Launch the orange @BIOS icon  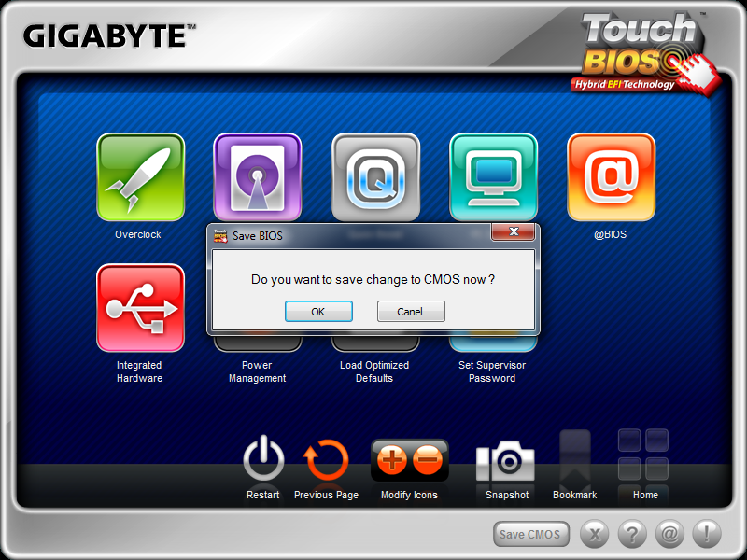coord(612,177)
